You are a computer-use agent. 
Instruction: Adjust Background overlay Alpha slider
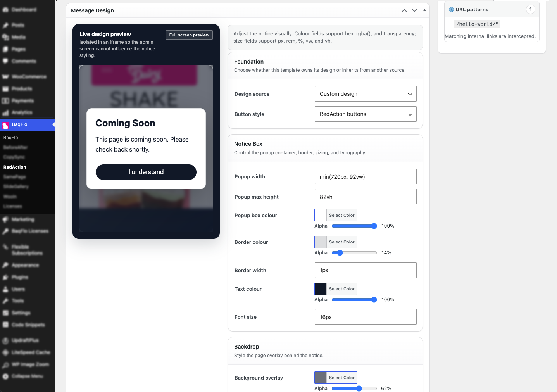[354, 389]
